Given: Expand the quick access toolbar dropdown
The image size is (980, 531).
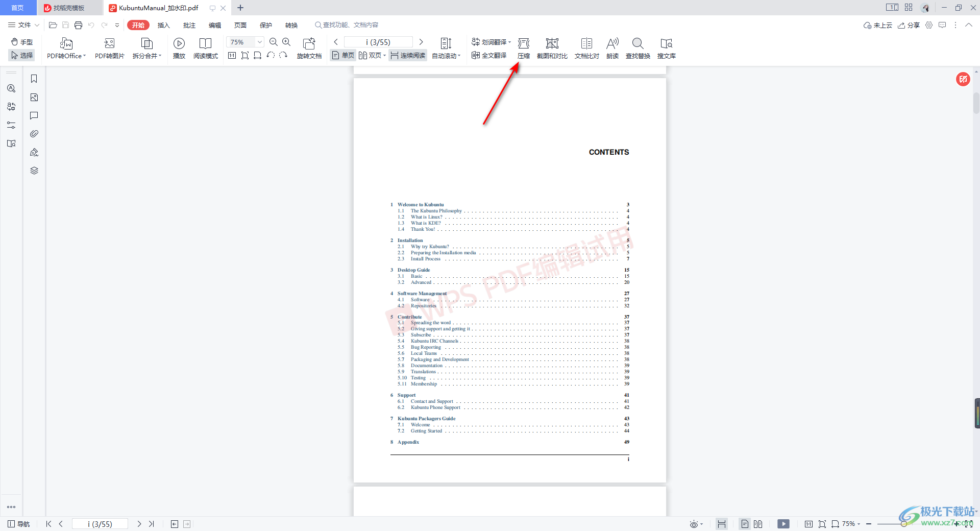Looking at the screenshot, I should coord(117,25).
